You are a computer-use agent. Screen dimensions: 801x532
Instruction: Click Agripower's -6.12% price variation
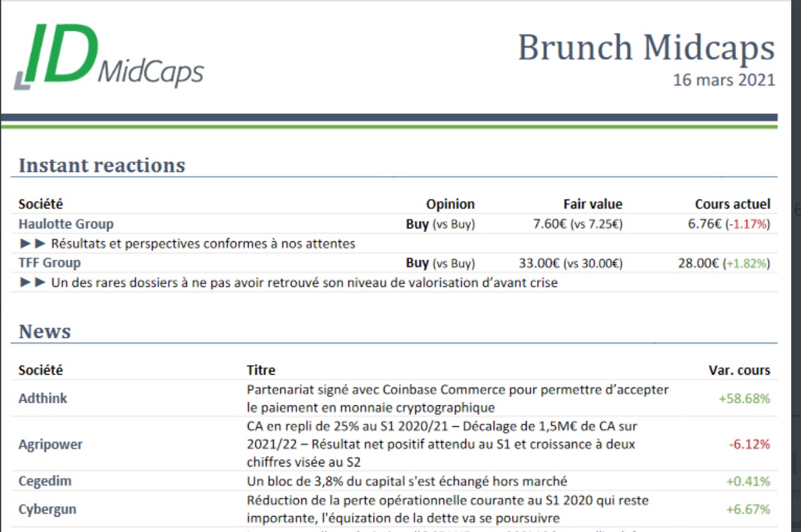coord(750,444)
